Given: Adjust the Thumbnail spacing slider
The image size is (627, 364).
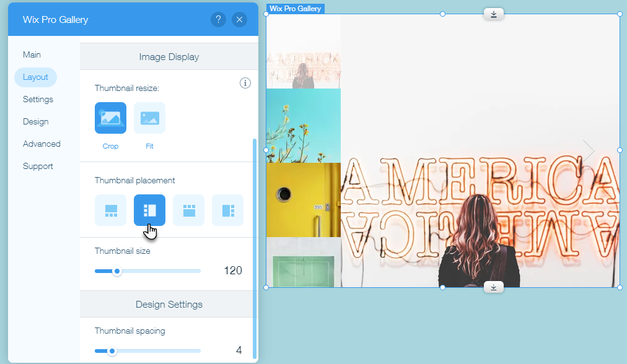Looking at the screenshot, I should tap(111, 351).
